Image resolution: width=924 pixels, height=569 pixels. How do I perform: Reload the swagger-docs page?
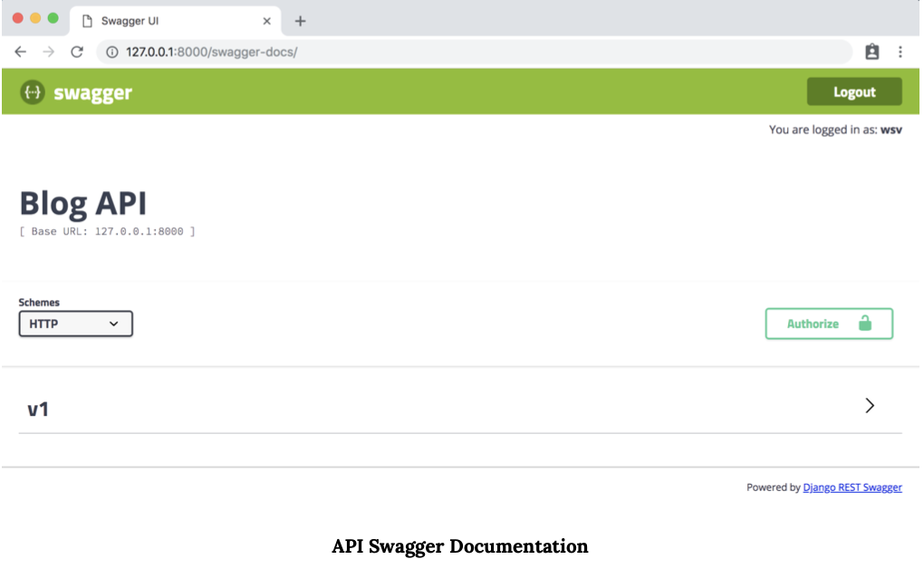click(x=77, y=52)
